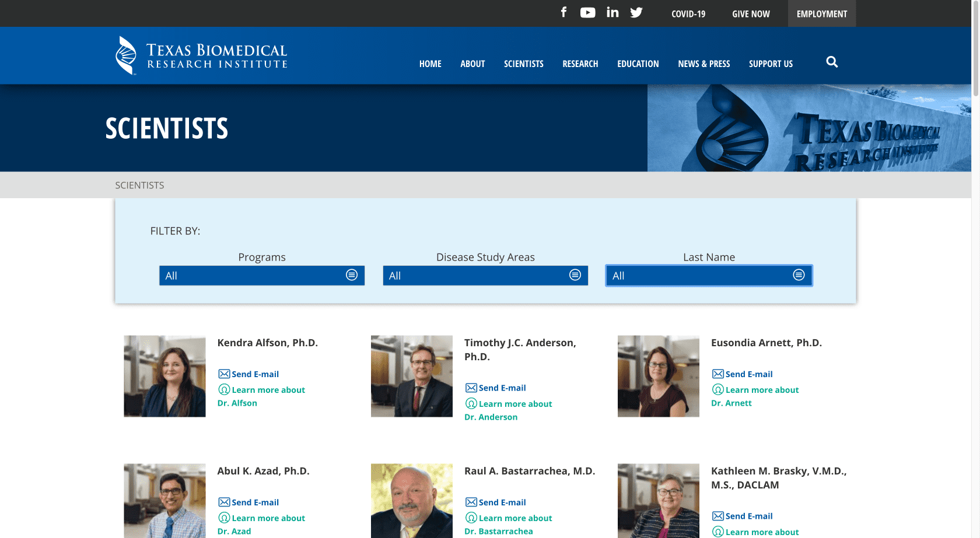This screenshot has height=538, width=980.
Task: Learn more about Dr. Azad
Action: point(261,525)
